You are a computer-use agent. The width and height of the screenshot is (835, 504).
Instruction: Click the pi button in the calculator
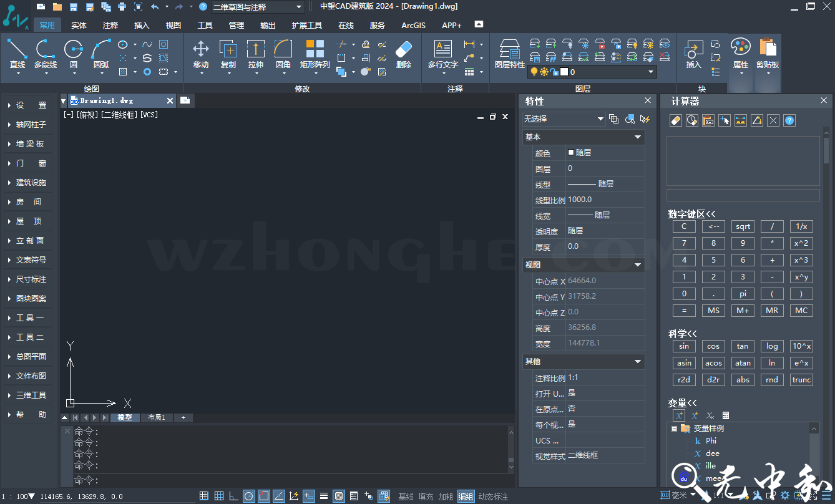point(743,293)
